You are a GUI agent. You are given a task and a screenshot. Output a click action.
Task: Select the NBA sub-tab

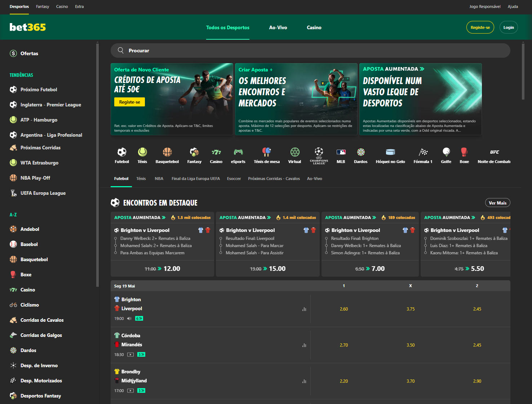coord(159,179)
